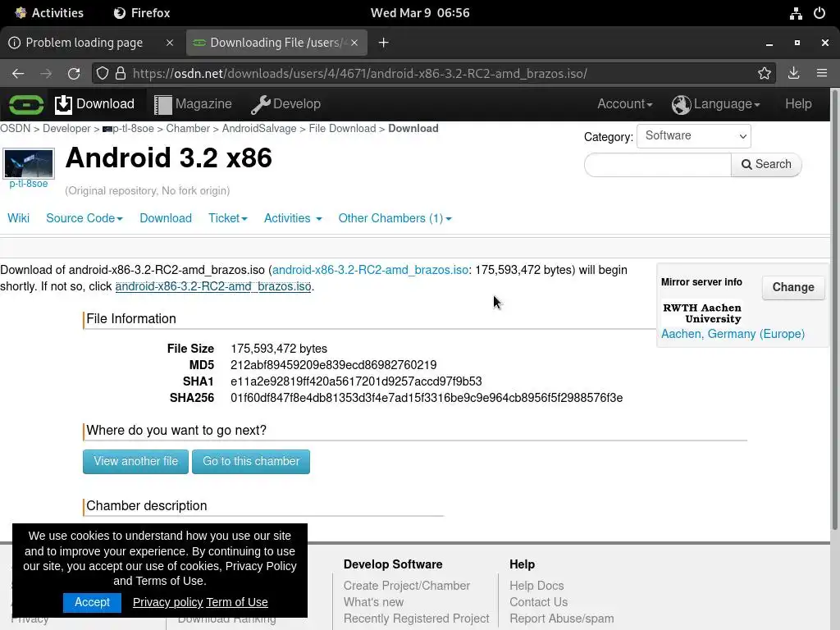Close the Problem loading page tab
Screen dimensions: 840x630
tap(169, 43)
